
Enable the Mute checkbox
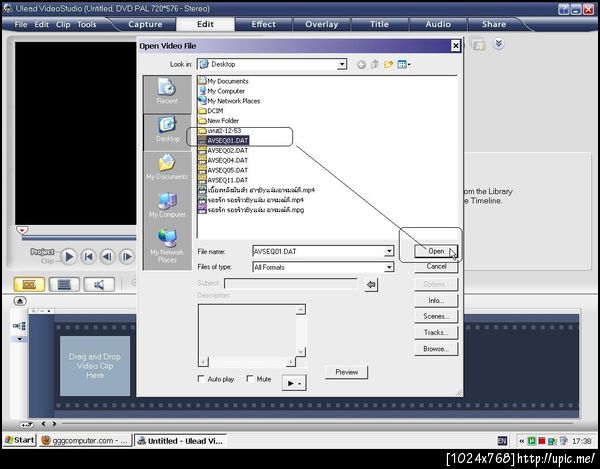pyautogui.click(x=250, y=379)
